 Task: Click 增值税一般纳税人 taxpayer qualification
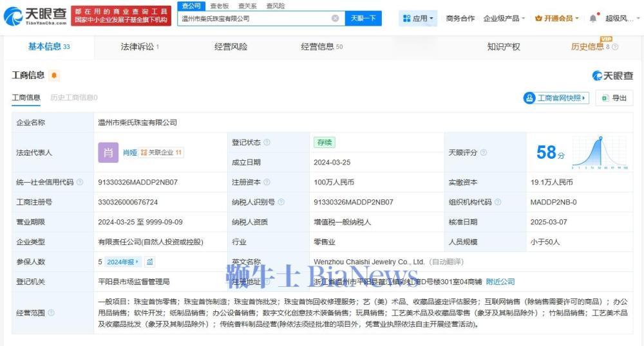click(x=342, y=222)
